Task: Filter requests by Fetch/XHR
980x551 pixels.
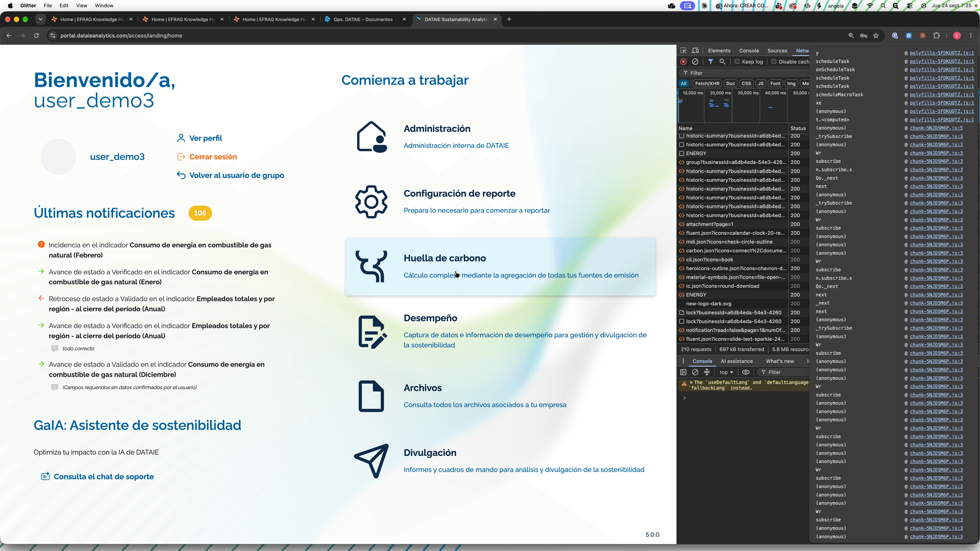Action: (x=707, y=84)
